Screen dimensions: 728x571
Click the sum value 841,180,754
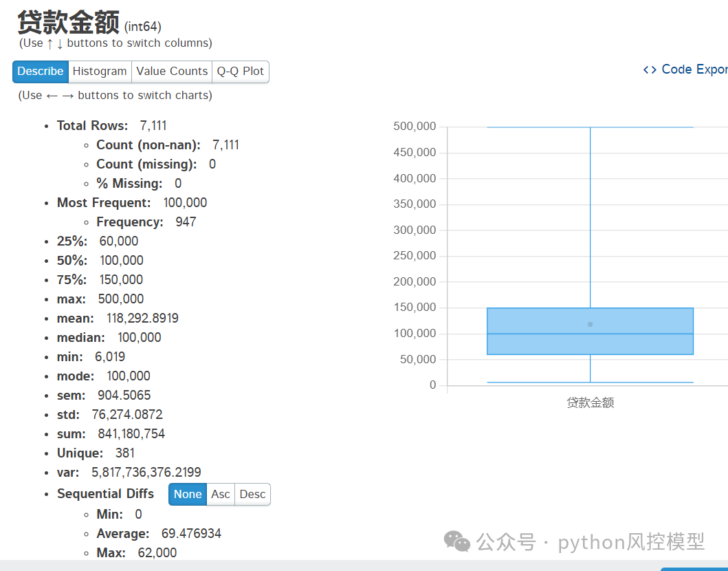click(x=131, y=434)
